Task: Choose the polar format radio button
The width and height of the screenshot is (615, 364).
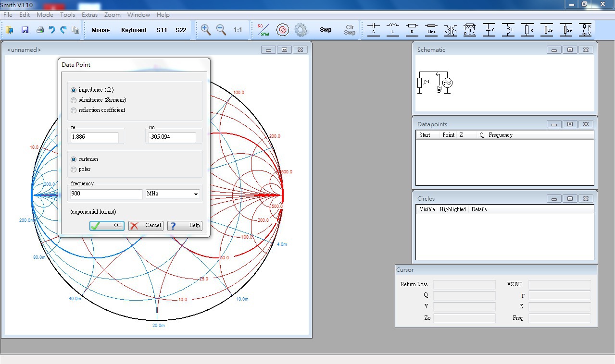Action: click(74, 170)
